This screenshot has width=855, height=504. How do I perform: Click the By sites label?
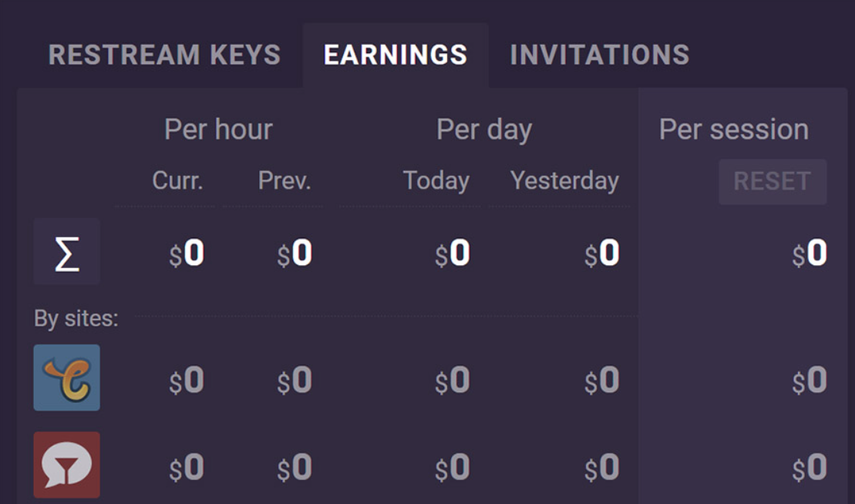76,318
